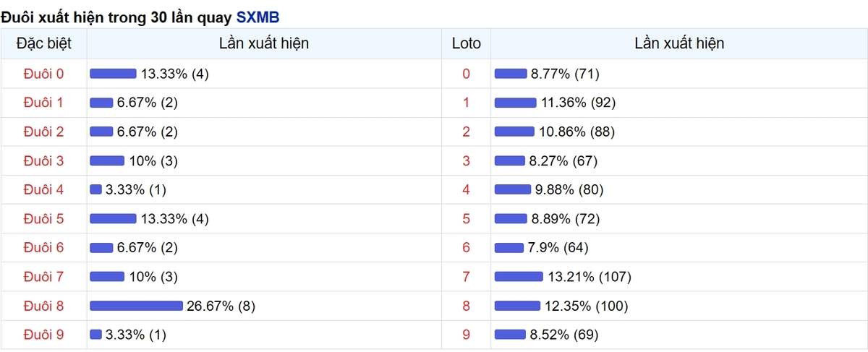Click the 26.67% progress bar for Đuôi 8
The image size is (868, 352).
136,306
